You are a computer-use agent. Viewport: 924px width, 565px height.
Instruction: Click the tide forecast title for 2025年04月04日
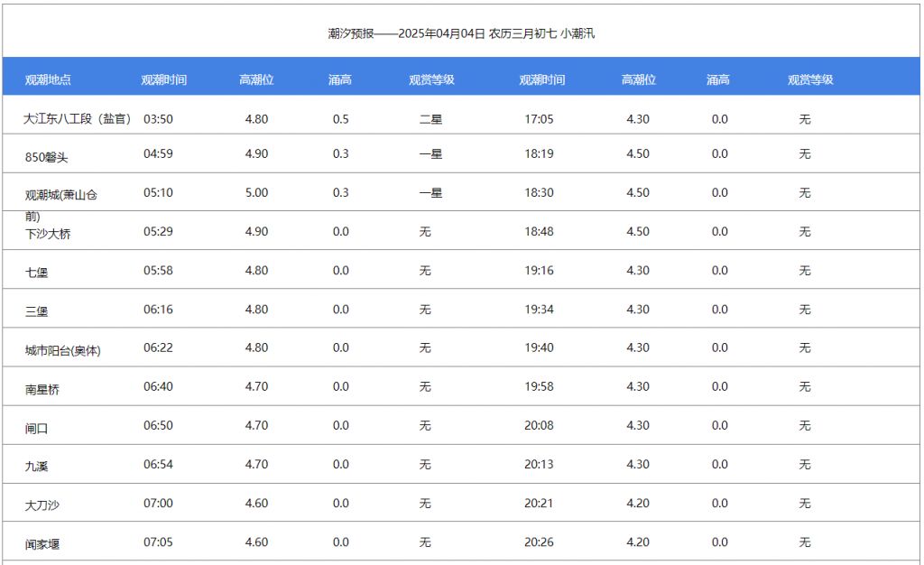pyautogui.click(x=461, y=34)
